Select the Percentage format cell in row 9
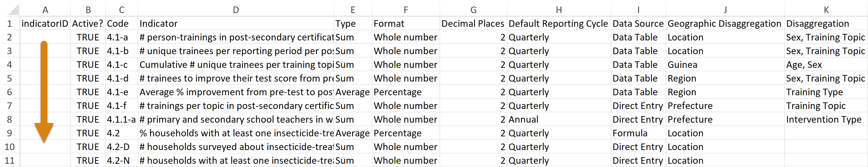 coord(406,133)
